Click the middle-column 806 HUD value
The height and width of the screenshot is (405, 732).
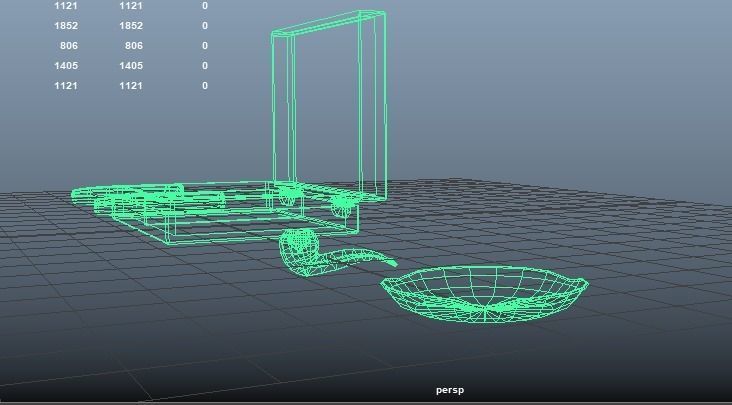134,46
